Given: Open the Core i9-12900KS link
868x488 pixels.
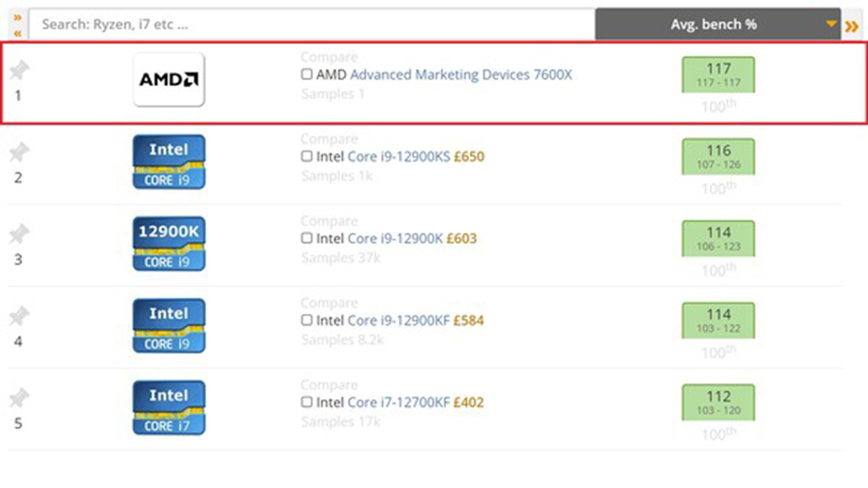Looking at the screenshot, I should coord(398,157).
